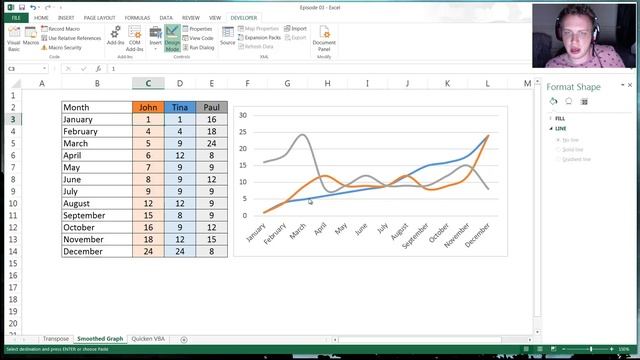The image size is (640, 360).
Task: Open the Macros dialog
Action: coord(31,36)
